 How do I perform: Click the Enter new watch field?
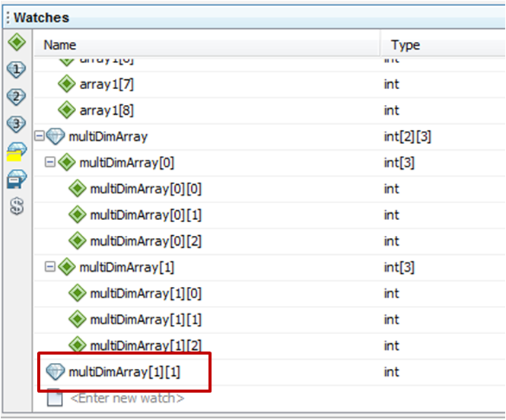click(127, 398)
